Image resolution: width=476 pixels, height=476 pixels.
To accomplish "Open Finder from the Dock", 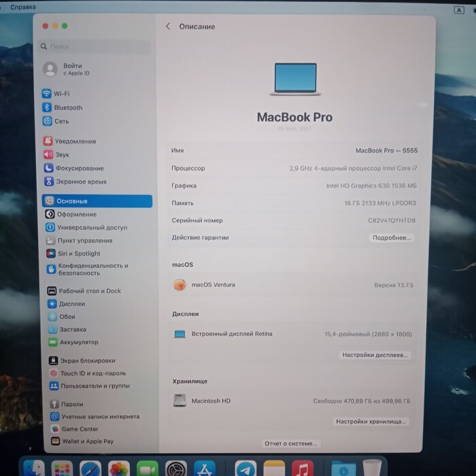I will [x=34, y=468].
